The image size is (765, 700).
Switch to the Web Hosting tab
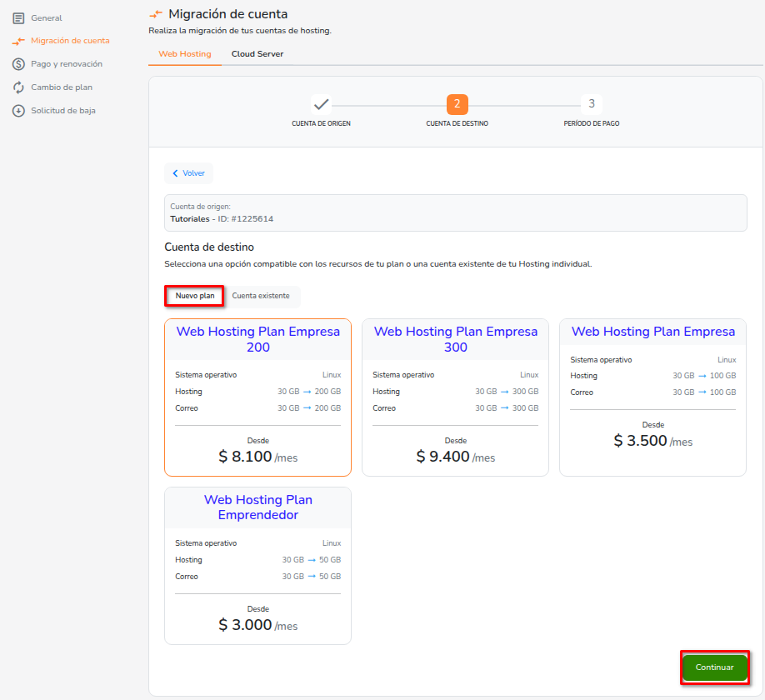click(185, 53)
